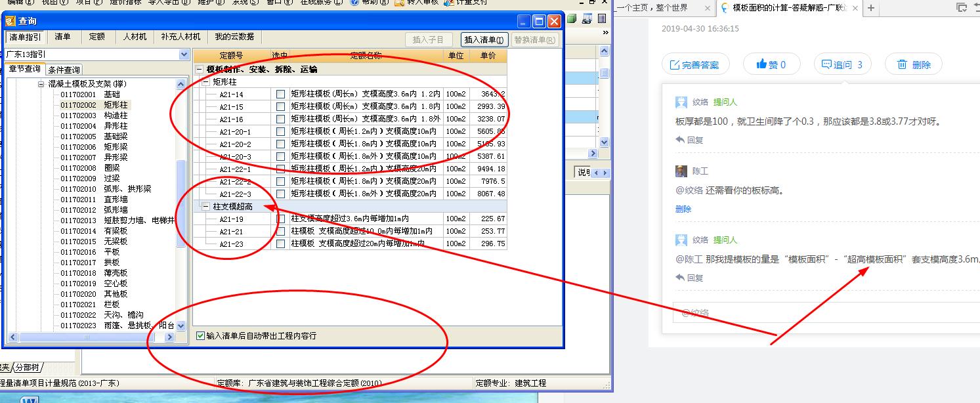Click tree horizontal scrollbar left arrow
Image resolution: width=980 pixels, height=403 pixels.
pyautogui.click(x=12, y=337)
